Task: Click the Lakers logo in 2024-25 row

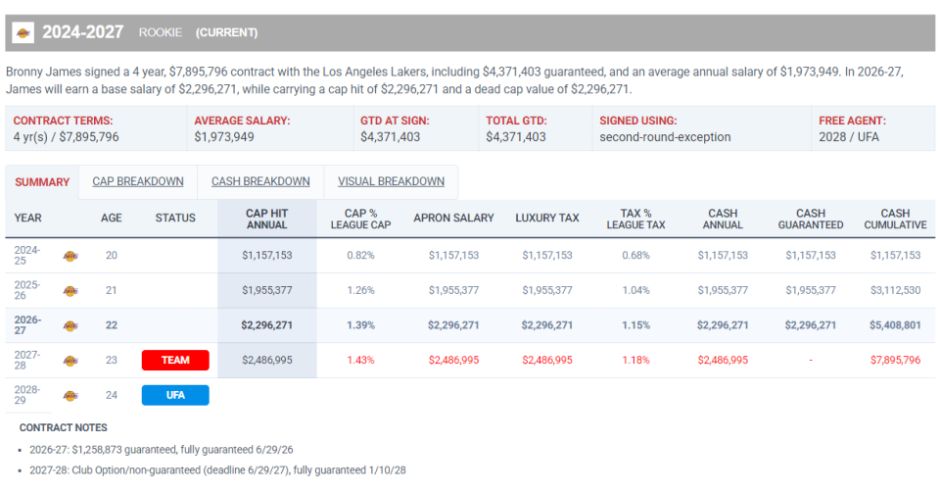Action: coord(70,256)
